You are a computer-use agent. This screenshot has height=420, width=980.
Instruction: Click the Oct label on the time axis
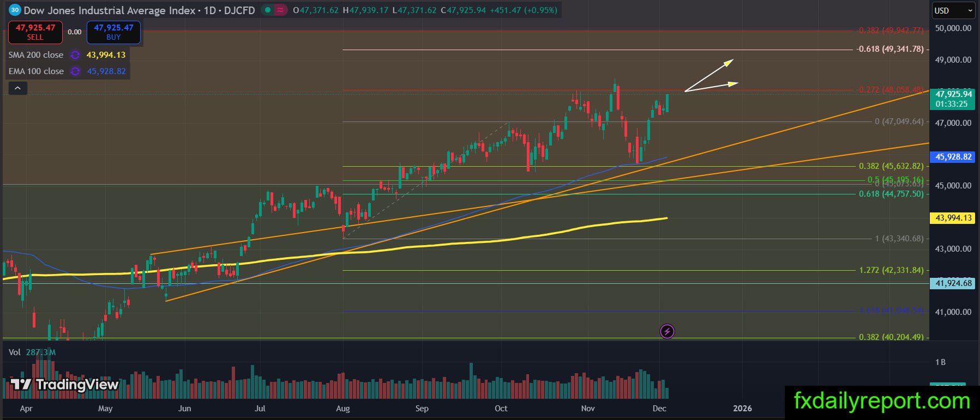501,409
